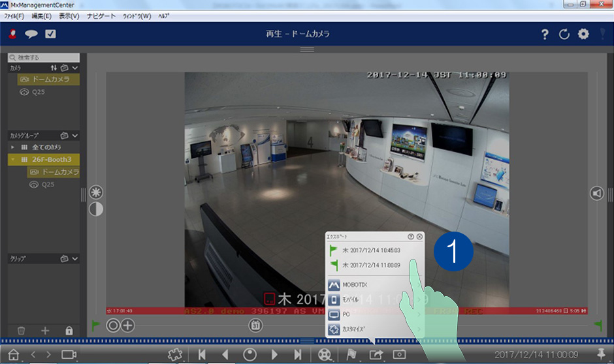The width and height of the screenshot is (614, 364).
Task: Jump to recording end with skip-forward button
Action: coord(298,355)
